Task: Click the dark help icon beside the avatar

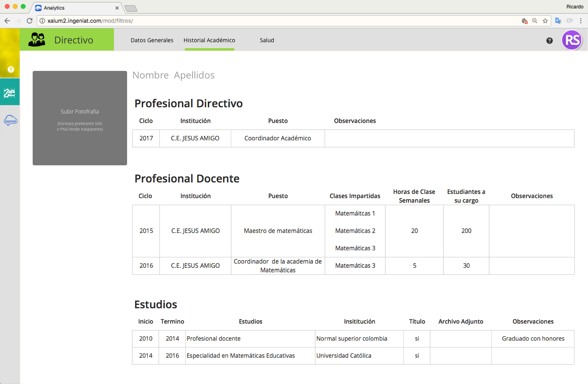Action: click(549, 41)
